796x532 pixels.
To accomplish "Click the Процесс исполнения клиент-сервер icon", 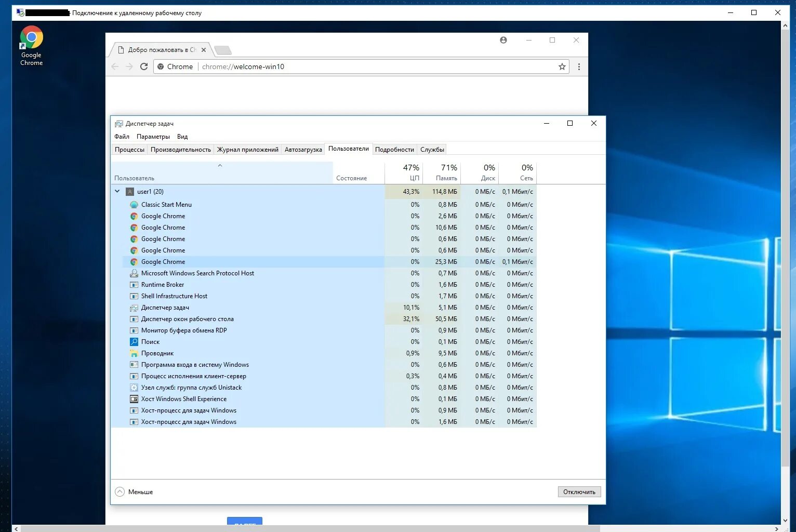I will [x=134, y=376].
